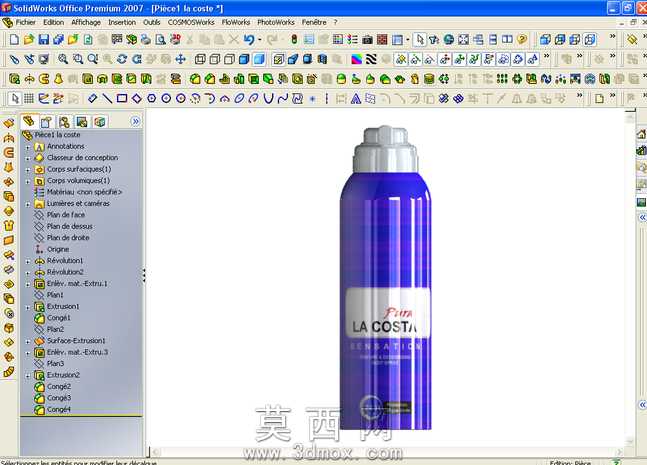This screenshot has height=465, width=647.
Task: Open the Fenêtre menu
Action: (x=314, y=22)
